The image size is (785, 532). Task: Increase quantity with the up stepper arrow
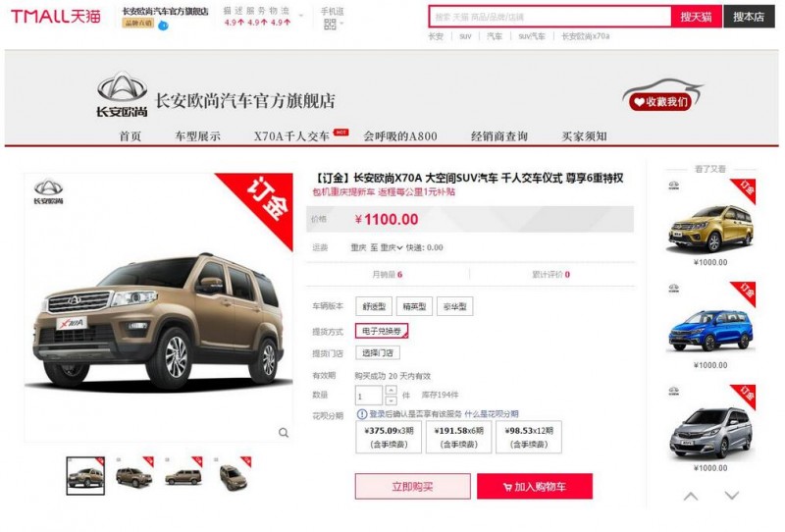click(x=392, y=390)
